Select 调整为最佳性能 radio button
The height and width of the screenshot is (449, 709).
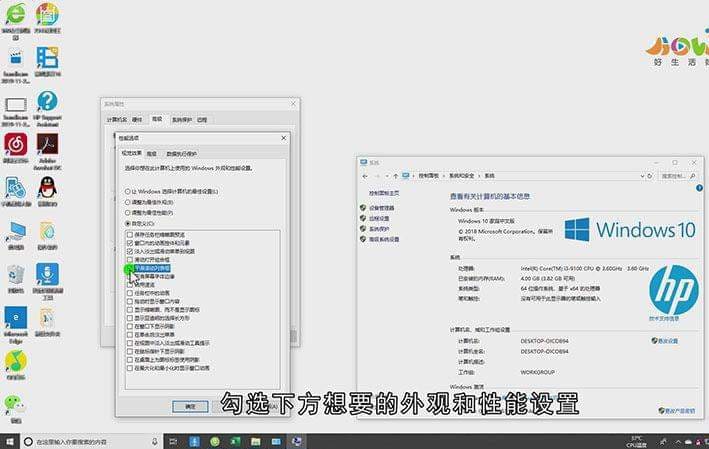click(128, 213)
